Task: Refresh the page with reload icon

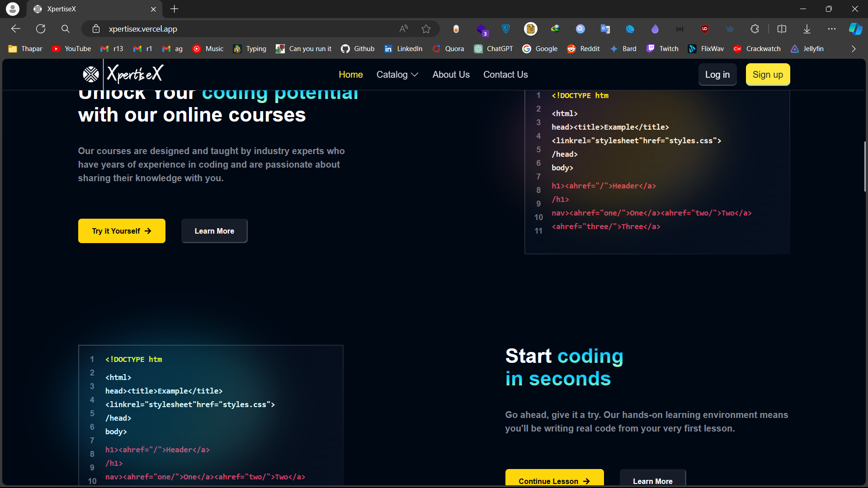Action: tap(41, 29)
